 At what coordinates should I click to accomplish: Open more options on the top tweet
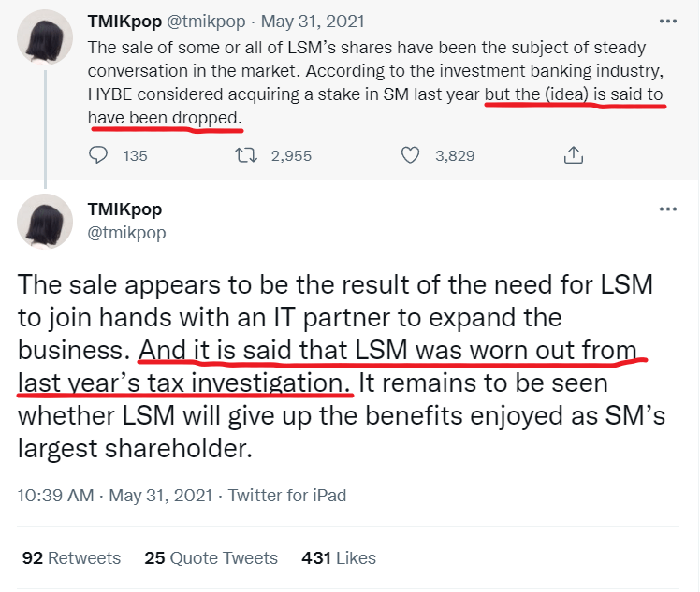[667, 21]
